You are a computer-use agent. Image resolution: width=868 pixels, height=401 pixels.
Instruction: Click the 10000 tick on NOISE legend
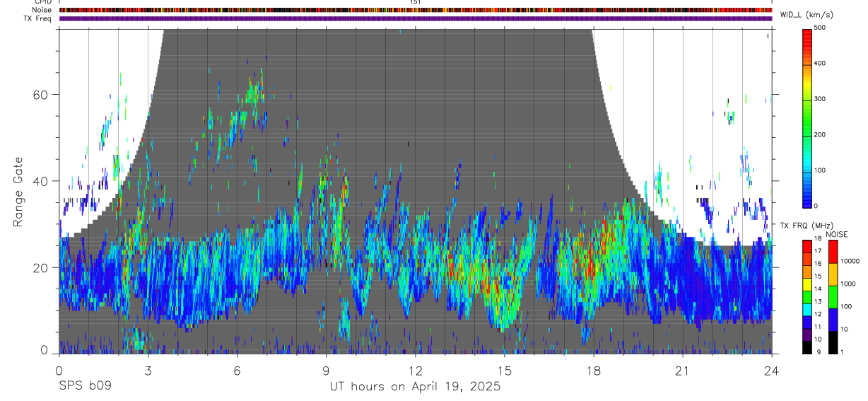pos(850,261)
